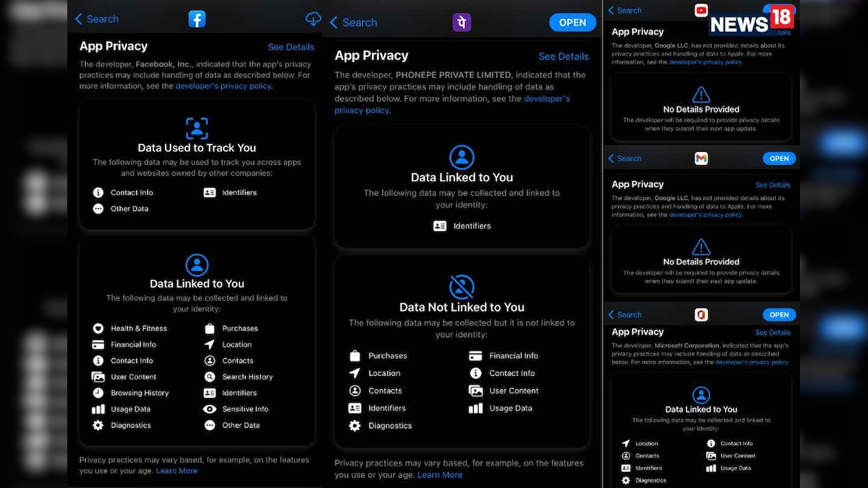The image size is (868, 488).
Task: Tap the Microsoft Office app icon
Action: click(700, 314)
